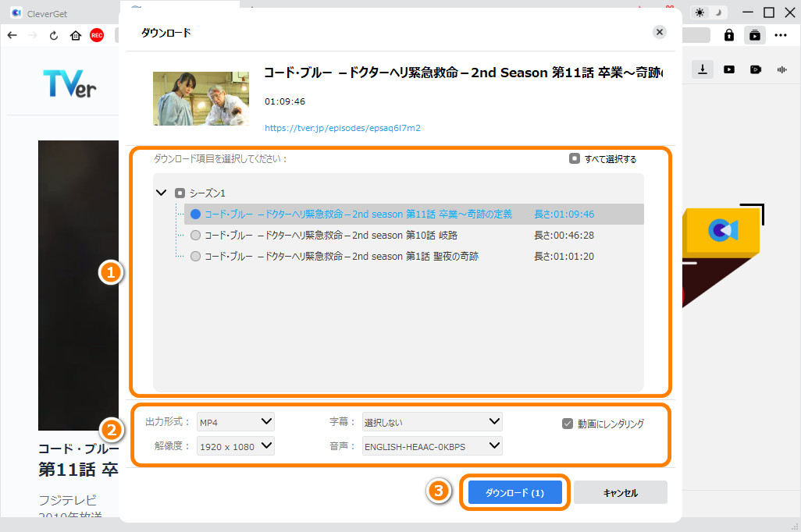Screen dimensions: 801x532
Task: Open the video download library icon
Action: (x=754, y=35)
